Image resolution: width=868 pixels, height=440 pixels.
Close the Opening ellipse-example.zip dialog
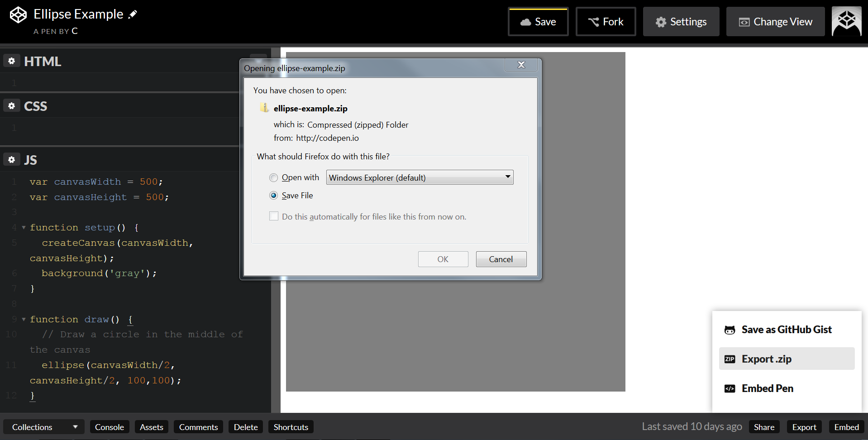point(521,65)
